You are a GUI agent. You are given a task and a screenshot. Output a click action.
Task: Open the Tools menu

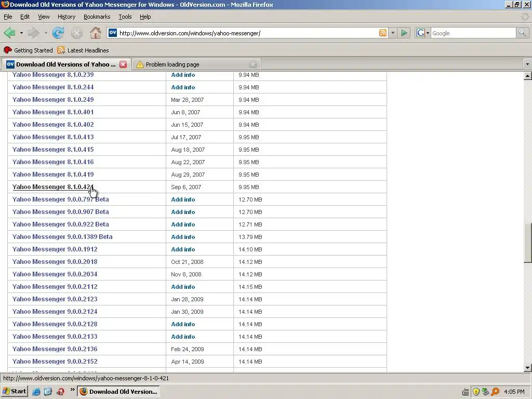click(125, 17)
